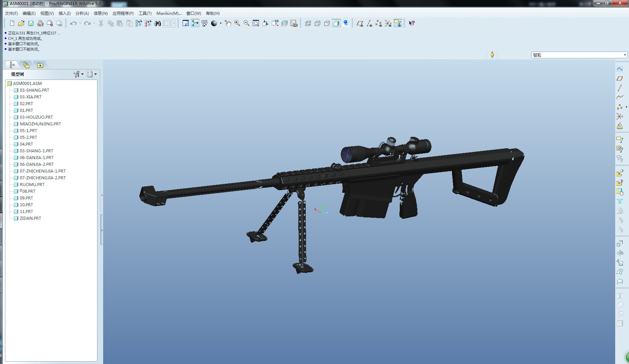Viewport: 629px width, 364px height.
Task: Click the 3D color ball appearance swatch
Action: click(214, 24)
